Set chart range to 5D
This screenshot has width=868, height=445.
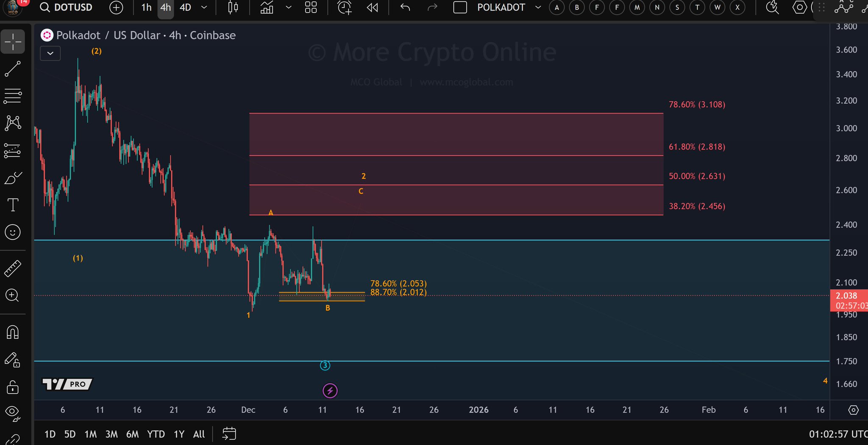70,434
